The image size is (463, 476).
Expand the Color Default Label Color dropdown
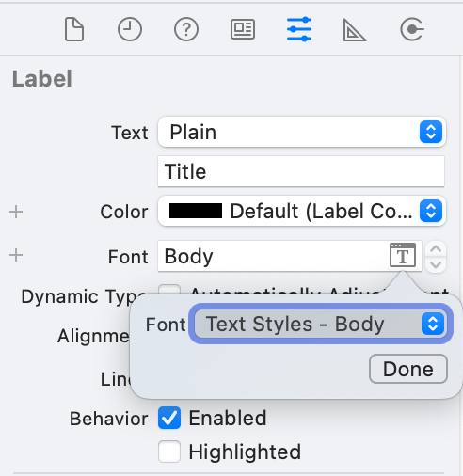(302, 211)
